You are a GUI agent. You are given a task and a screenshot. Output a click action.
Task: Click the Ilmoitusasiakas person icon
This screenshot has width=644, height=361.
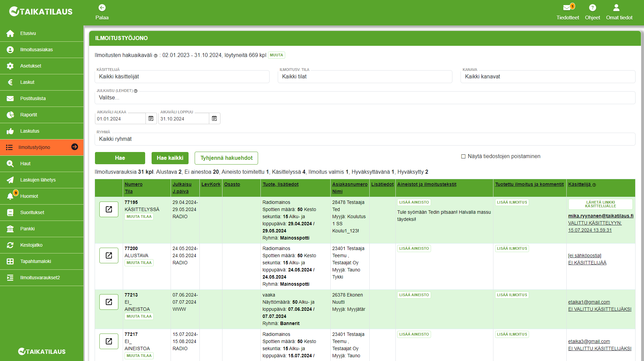pos(10,50)
